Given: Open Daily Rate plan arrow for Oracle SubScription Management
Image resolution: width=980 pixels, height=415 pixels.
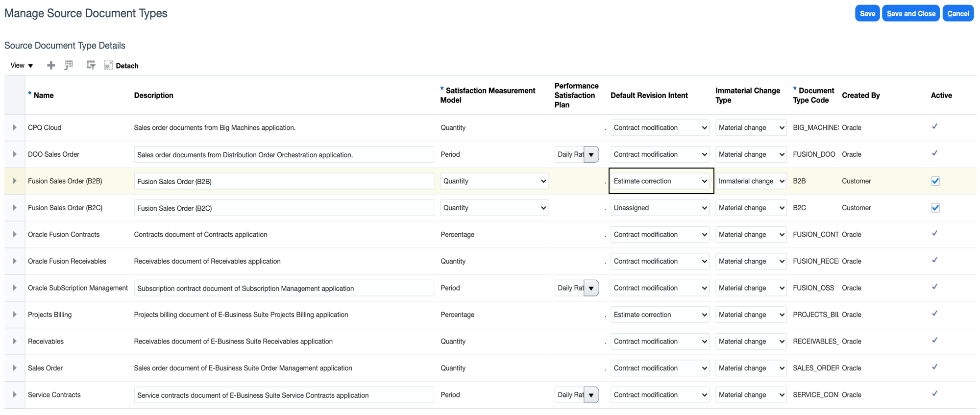Looking at the screenshot, I should [591, 288].
